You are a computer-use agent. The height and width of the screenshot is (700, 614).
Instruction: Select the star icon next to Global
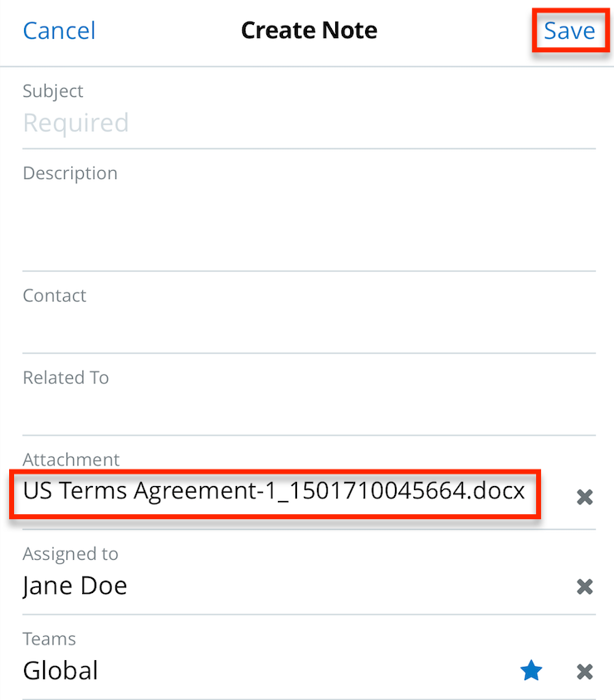pyautogui.click(x=531, y=671)
